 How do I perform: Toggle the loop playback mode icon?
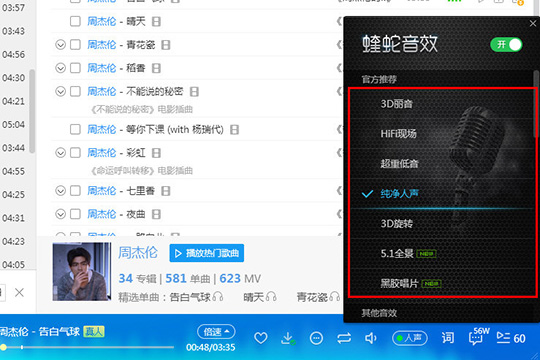[344, 338]
